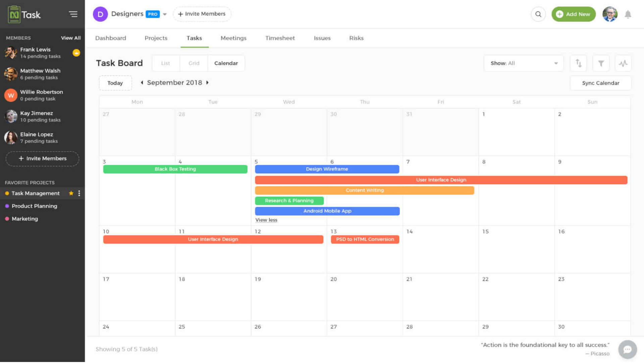Select the sort arrows icon near Show filter
The image size is (644, 363).
coord(578,63)
